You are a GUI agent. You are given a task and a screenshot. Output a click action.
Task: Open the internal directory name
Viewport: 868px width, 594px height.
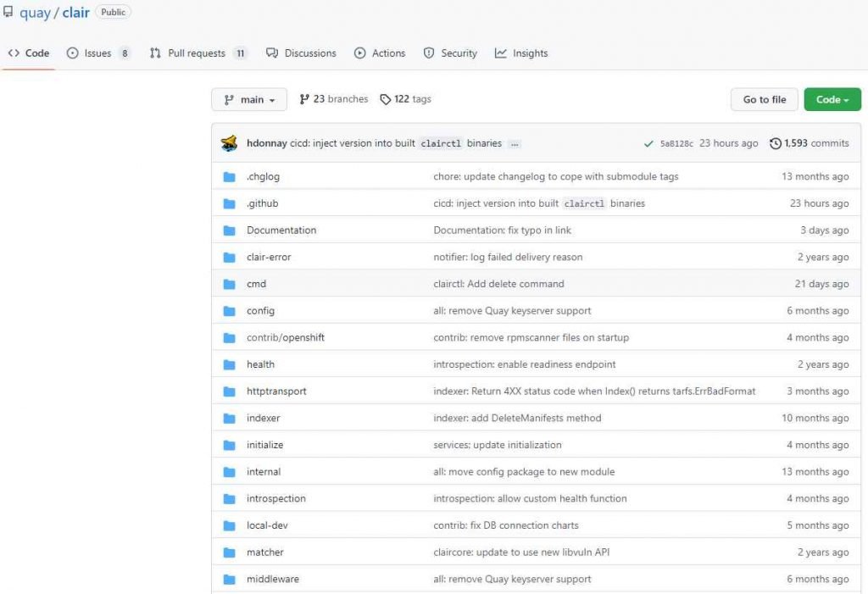[x=264, y=472]
